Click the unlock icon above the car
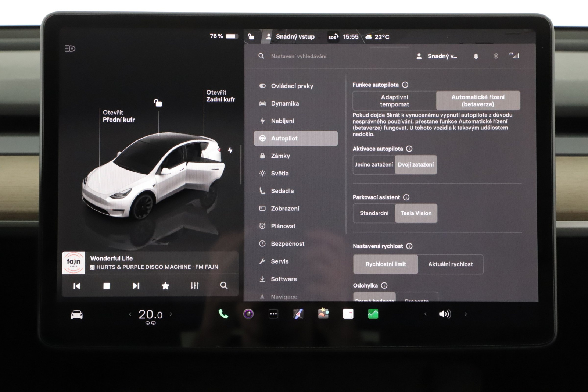Screen dimensions: 588x392 pyautogui.click(x=158, y=103)
